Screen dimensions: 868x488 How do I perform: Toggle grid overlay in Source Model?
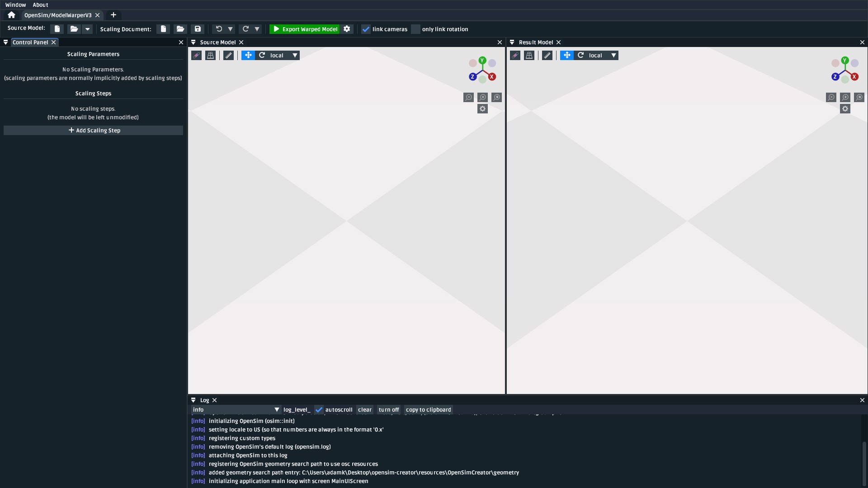click(x=210, y=55)
